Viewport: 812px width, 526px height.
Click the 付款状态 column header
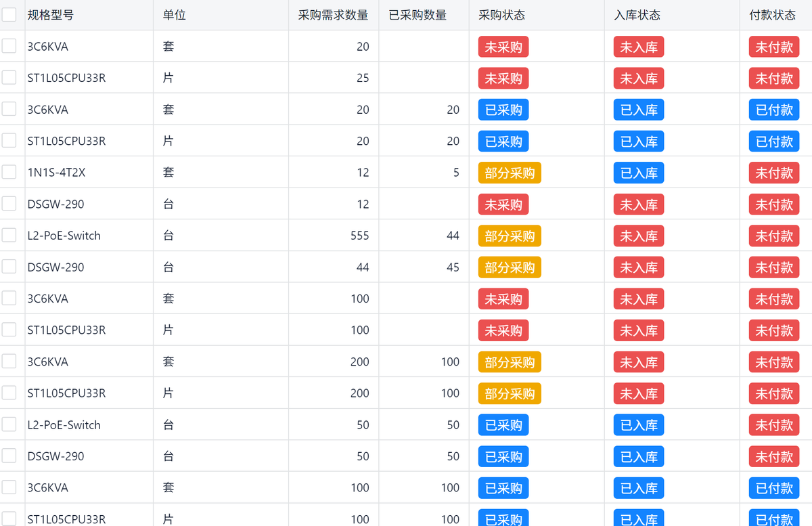click(772, 15)
